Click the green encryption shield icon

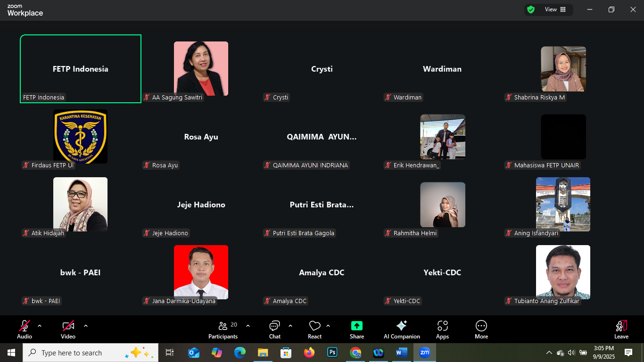click(531, 9)
